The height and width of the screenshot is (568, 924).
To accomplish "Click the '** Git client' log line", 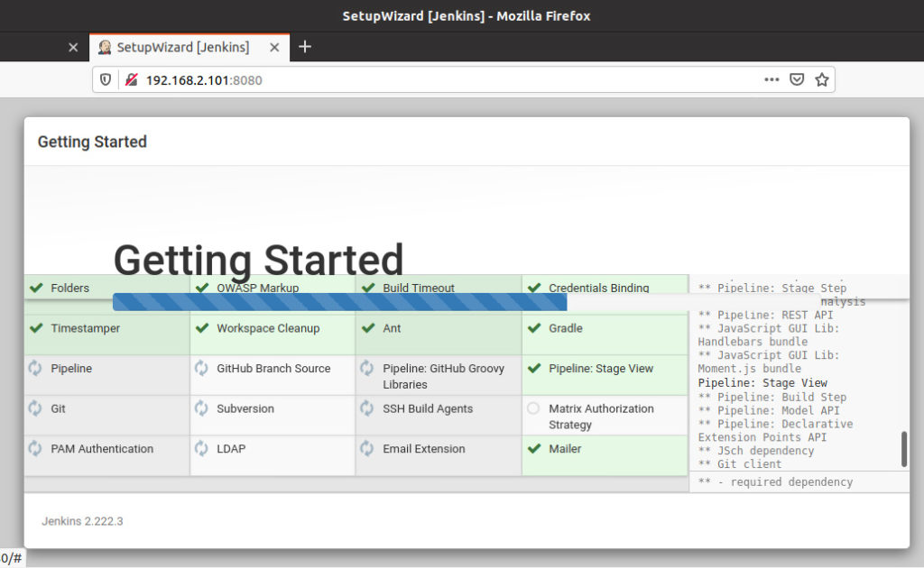I will coord(740,463).
